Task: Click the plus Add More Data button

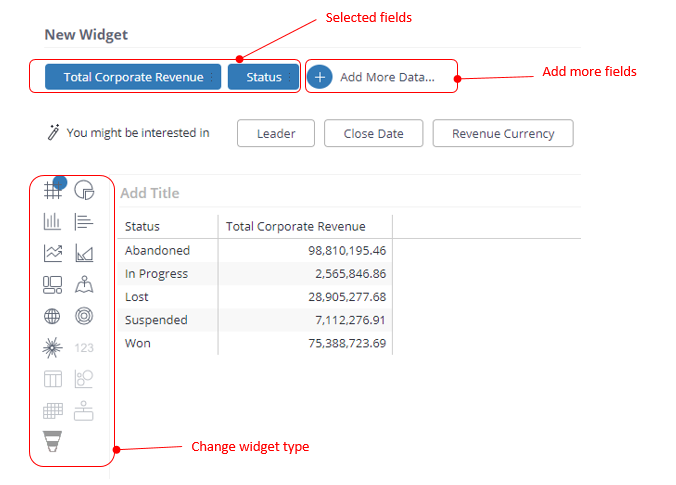Action: tap(319, 77)
